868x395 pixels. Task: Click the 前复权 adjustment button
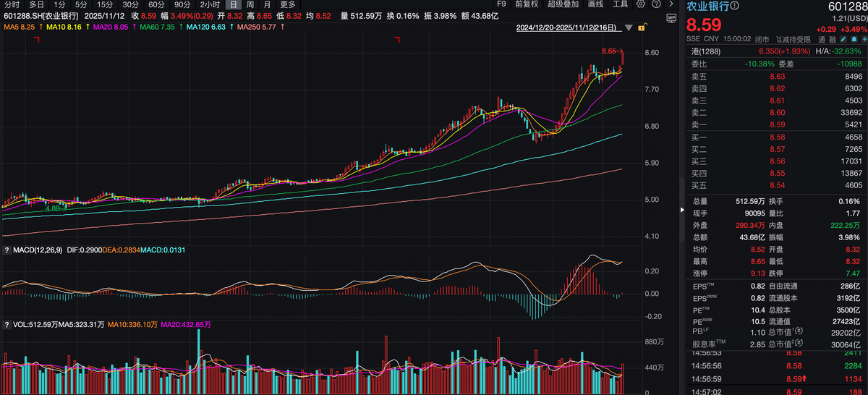527,4
